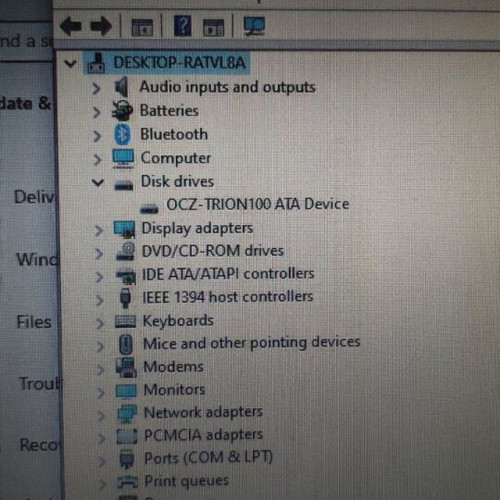Expand Print queues chevron
500x500 pixels.
coord(102,484)
